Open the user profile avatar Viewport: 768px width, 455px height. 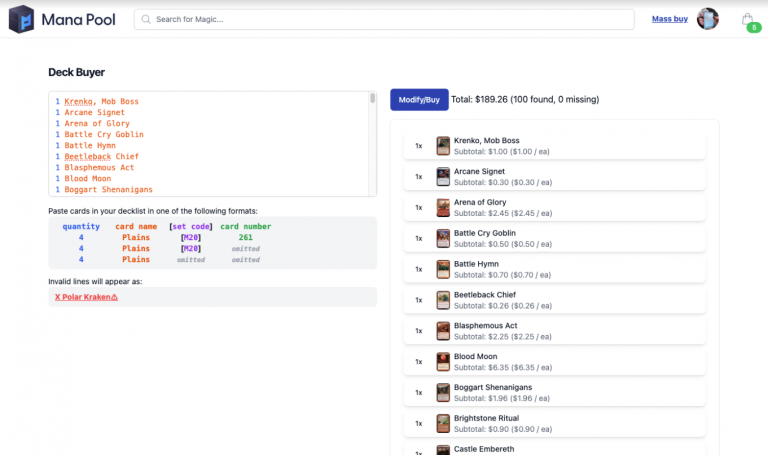708,19
